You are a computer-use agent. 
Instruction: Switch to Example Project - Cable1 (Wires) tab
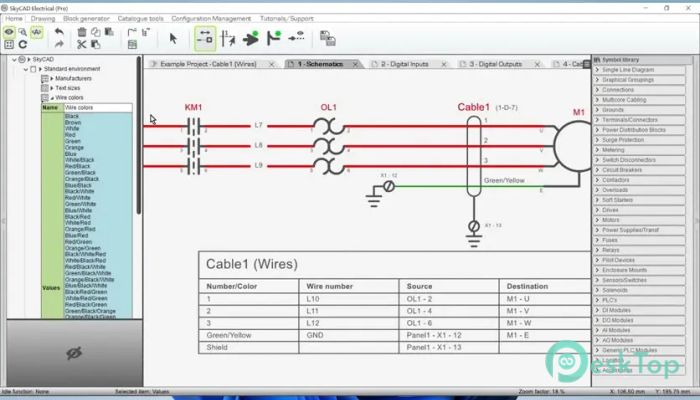(x=208, y=64)
